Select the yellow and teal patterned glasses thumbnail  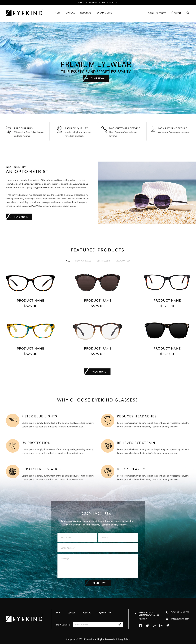pos(31,331)
